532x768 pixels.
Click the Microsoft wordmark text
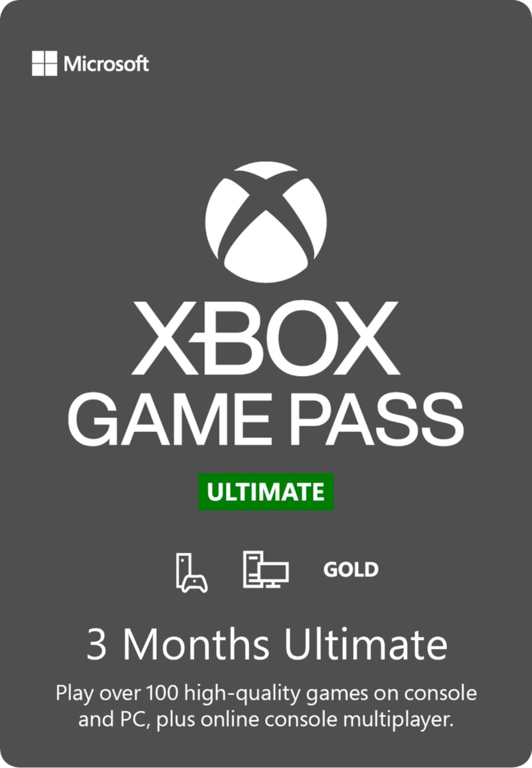pyautogui.click(x=106, y=64)
